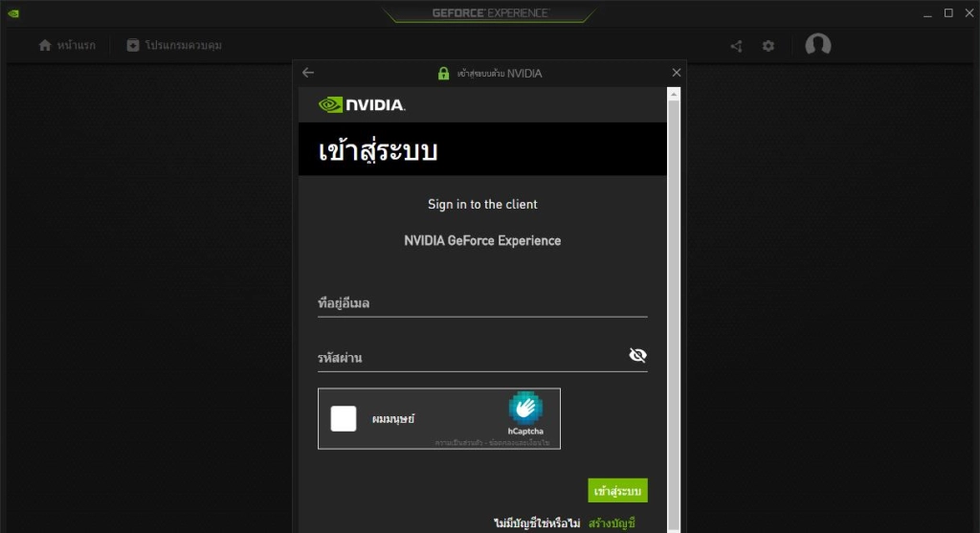980x533 pixels.
Task: Click the large เข้าสู่ระบบ heading text
Action: pos(377,151)
